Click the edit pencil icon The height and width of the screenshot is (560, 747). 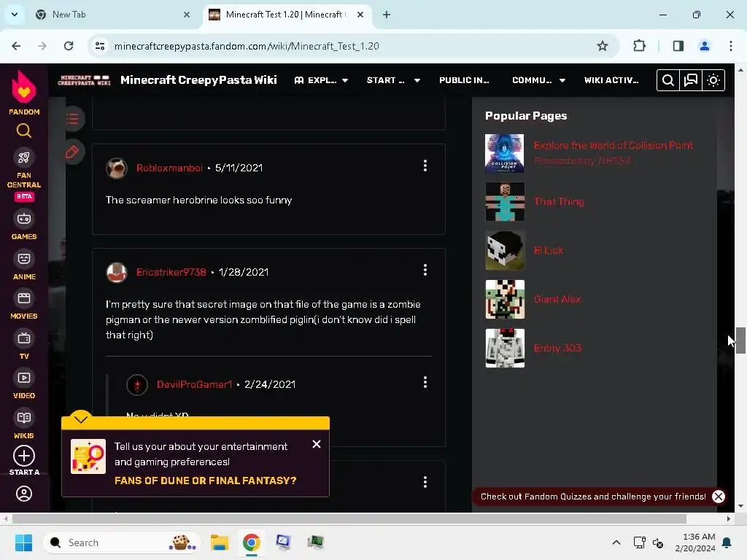coord(72,152)
